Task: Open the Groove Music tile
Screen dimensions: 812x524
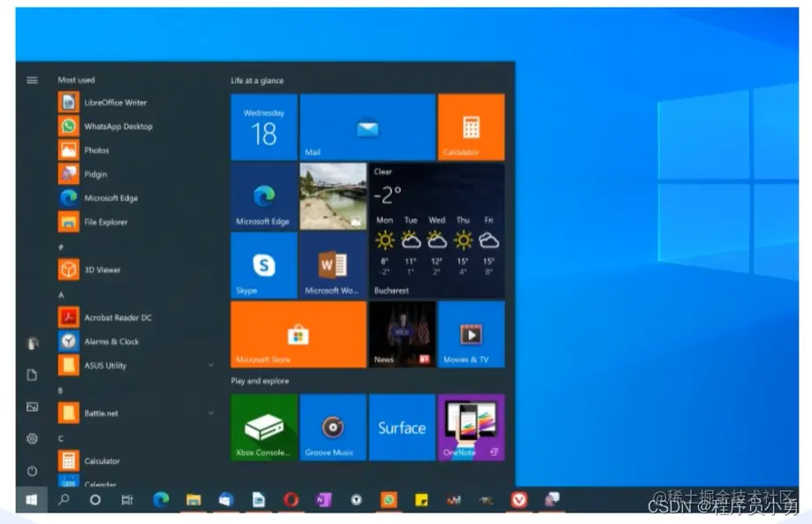Action: pos(333,427)
